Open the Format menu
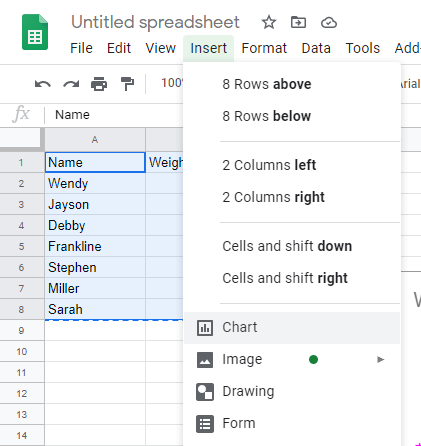Image resolution: width=421 pixels, height=446 pixels. click(264, 48)
